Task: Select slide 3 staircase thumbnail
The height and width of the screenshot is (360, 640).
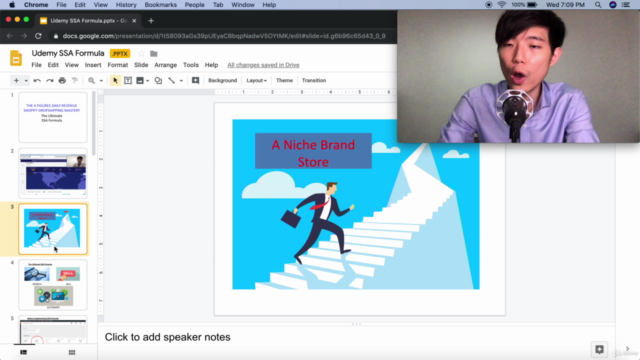Action: pyautogui.click(x=53, y=229)
